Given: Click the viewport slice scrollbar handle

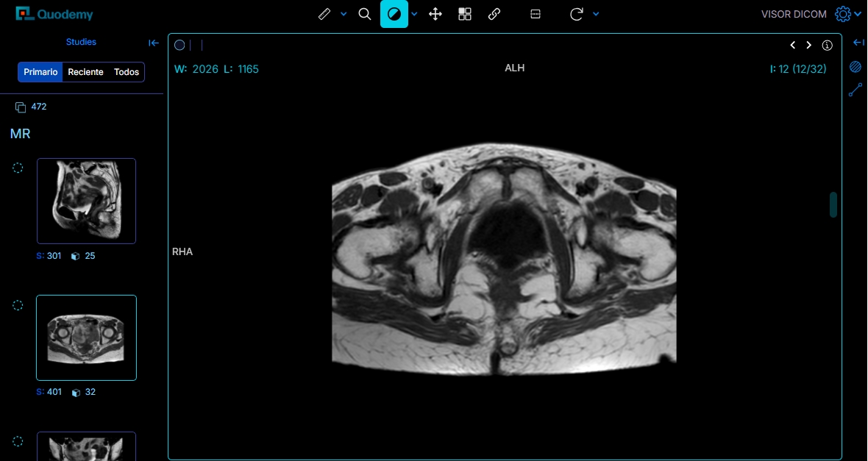Looking at the screenshot, I should click(x=833, y=204).
